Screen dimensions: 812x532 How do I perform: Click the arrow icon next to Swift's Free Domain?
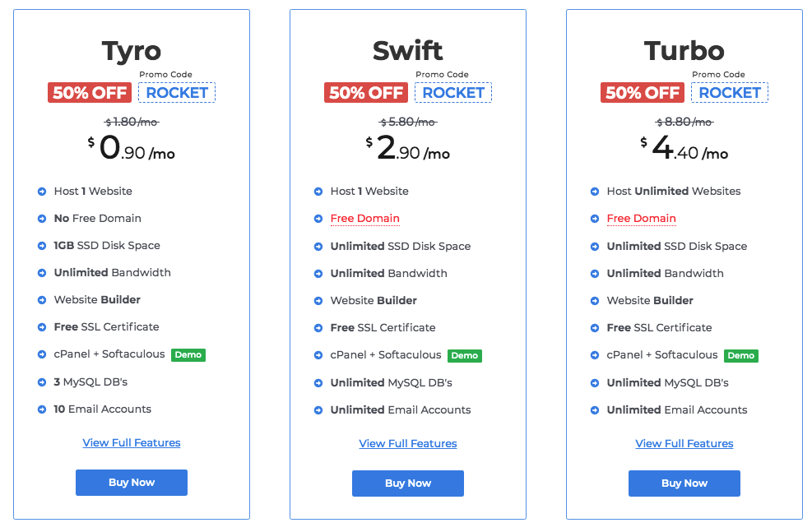318,219
